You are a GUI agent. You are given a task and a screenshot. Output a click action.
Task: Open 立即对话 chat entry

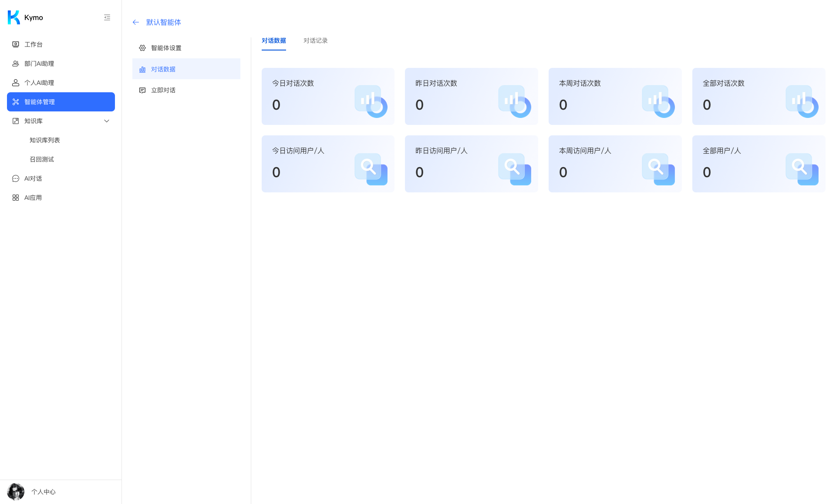163,90
